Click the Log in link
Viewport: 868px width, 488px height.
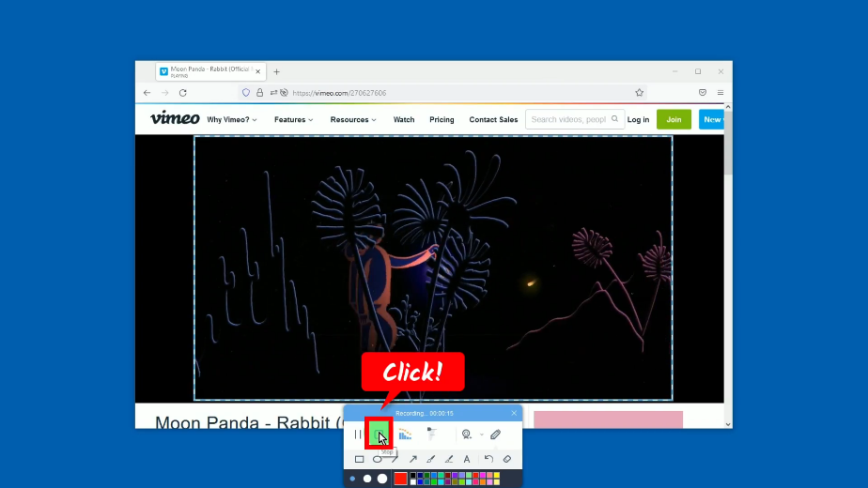tap(638, 119)
